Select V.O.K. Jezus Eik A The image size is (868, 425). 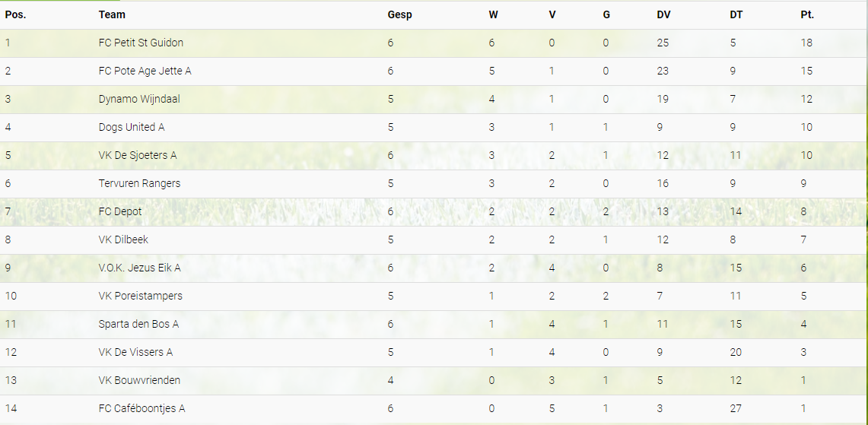click(139, 268)
